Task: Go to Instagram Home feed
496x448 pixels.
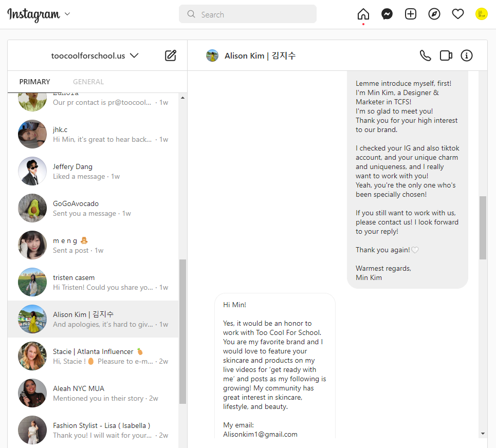Action: [x=363, y=14]
